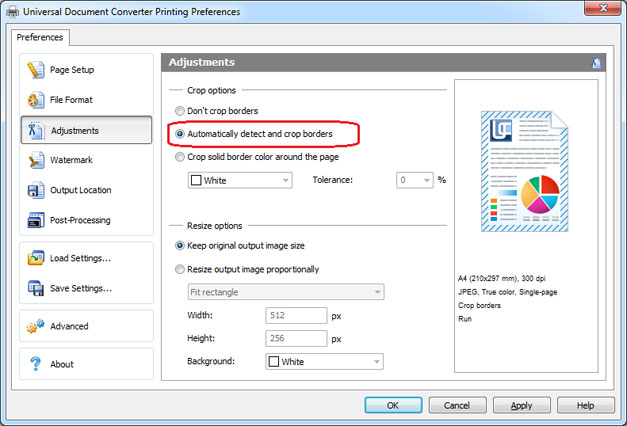This screenshot has height=426, width=627.
Task: Open the Watermark section label
Action: coord(71,160)
